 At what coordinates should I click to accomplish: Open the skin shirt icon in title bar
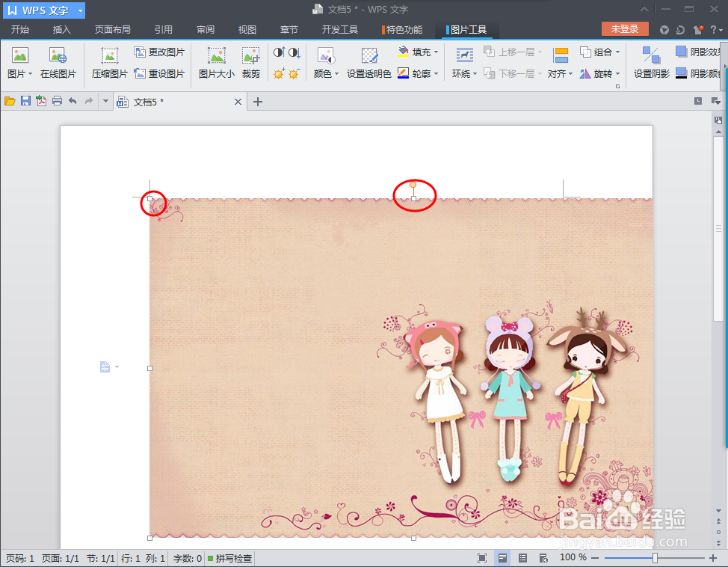[698, 30]
